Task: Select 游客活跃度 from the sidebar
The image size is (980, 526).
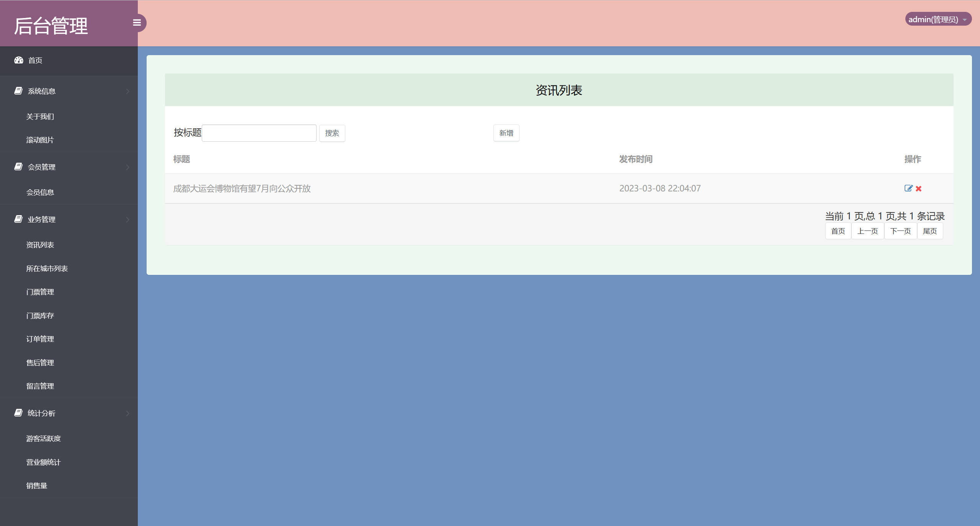Action: [x=44, y=439]
